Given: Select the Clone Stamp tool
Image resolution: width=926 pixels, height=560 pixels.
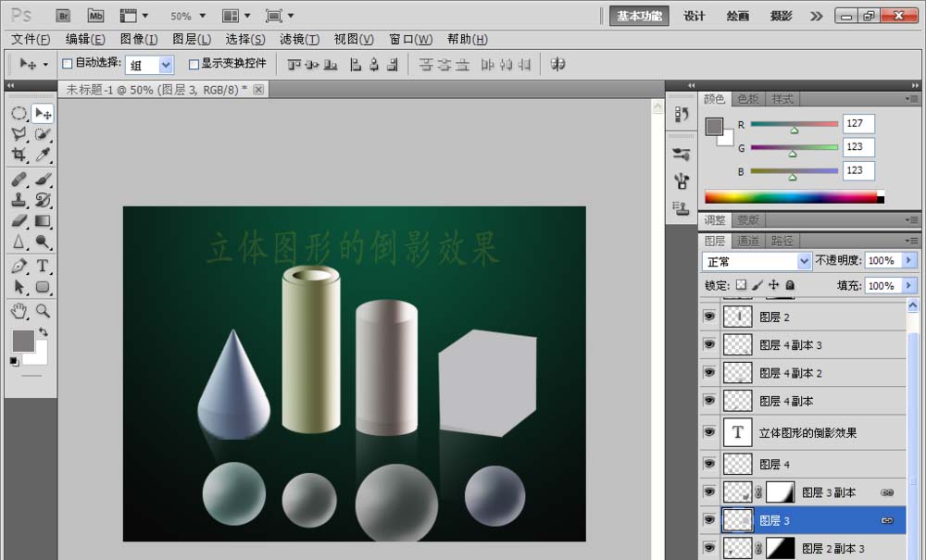Looking at the screenshot, I should tap(19, 200).
